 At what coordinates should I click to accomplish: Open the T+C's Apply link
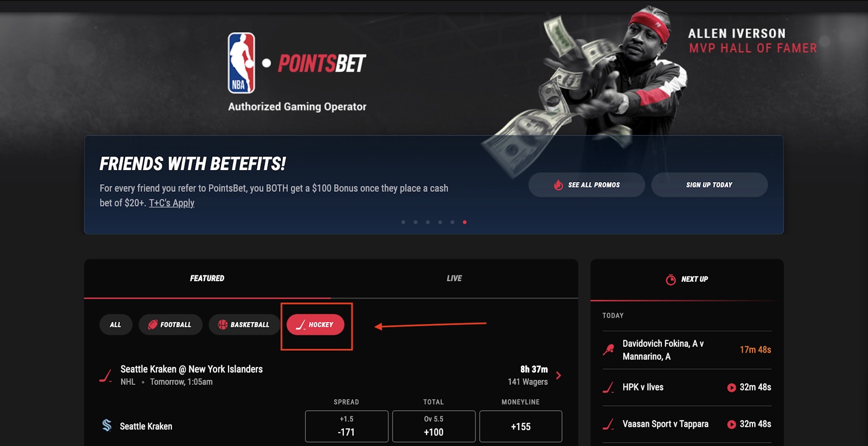point(171,203)
